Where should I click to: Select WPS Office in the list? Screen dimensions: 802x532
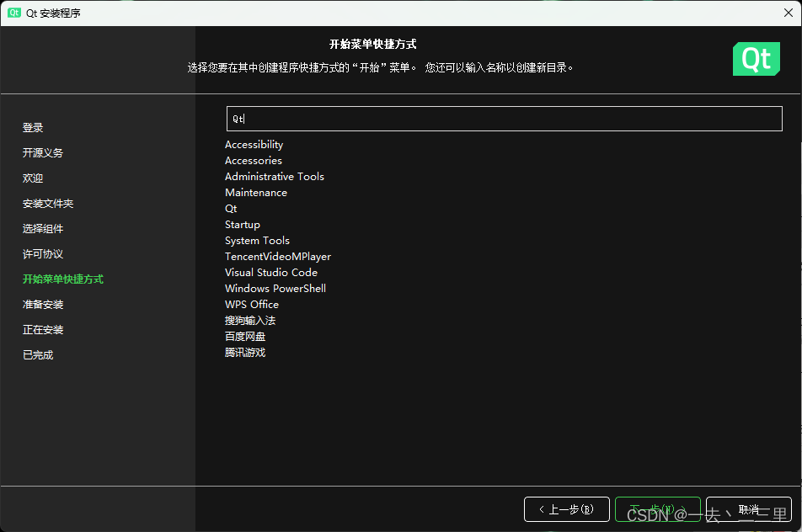pyautogui.click(x=252, y=305)
